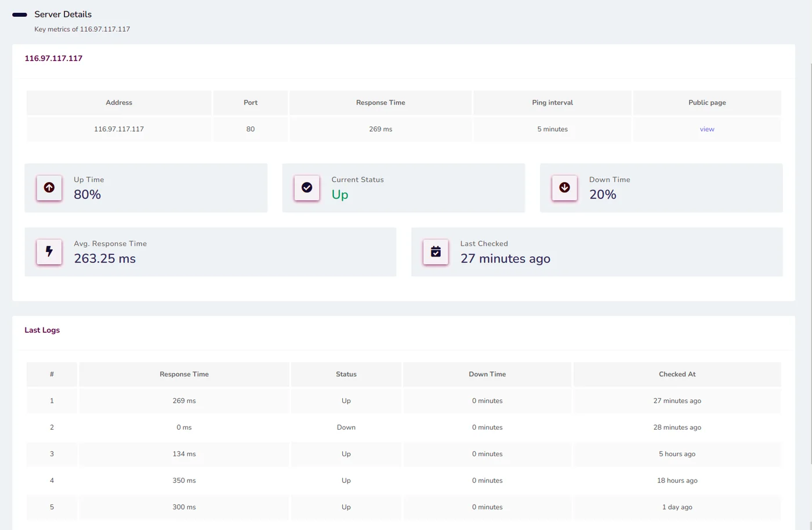Click the Port value '80'

click(251, 129)
